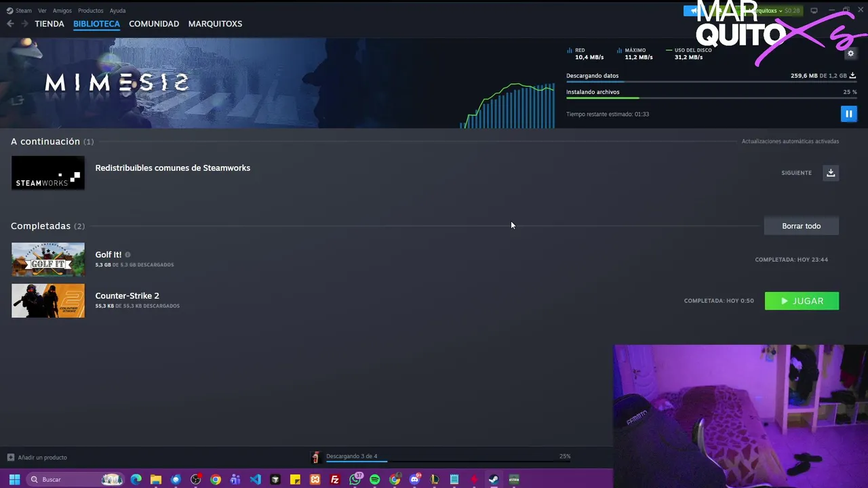Open OBS Studio from the taskbar

pos(196,479)
